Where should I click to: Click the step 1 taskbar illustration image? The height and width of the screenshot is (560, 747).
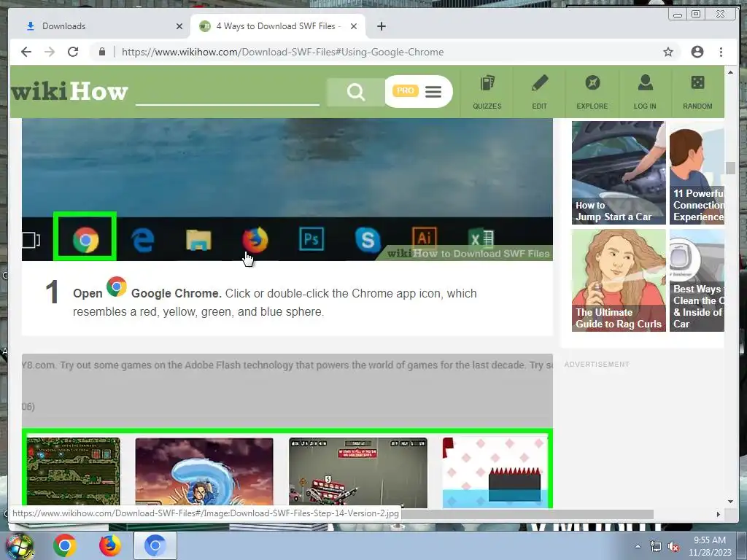coord(287,190)
